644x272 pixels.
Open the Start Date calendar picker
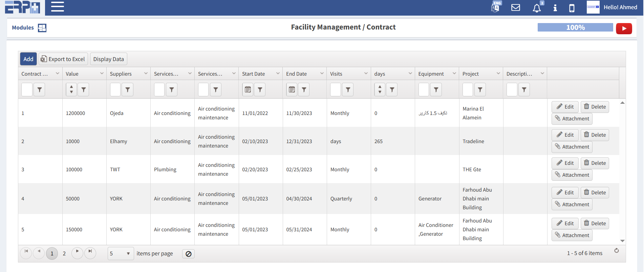248,90
